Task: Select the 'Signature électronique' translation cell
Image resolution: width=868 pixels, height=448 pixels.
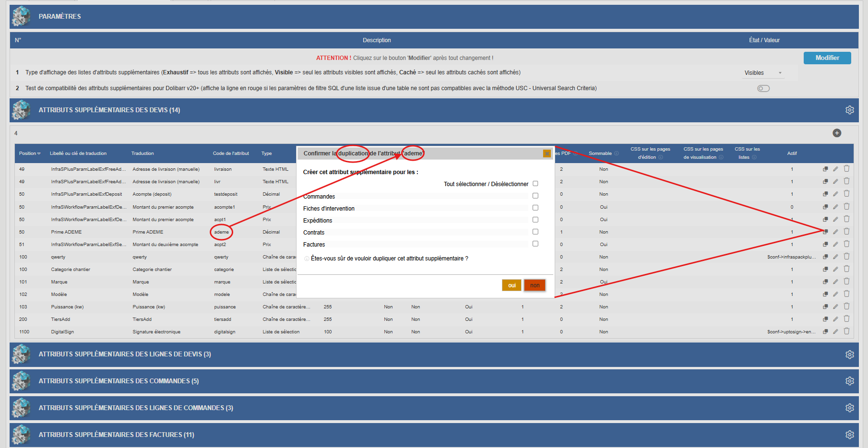Action: click(x=156, y=332)
